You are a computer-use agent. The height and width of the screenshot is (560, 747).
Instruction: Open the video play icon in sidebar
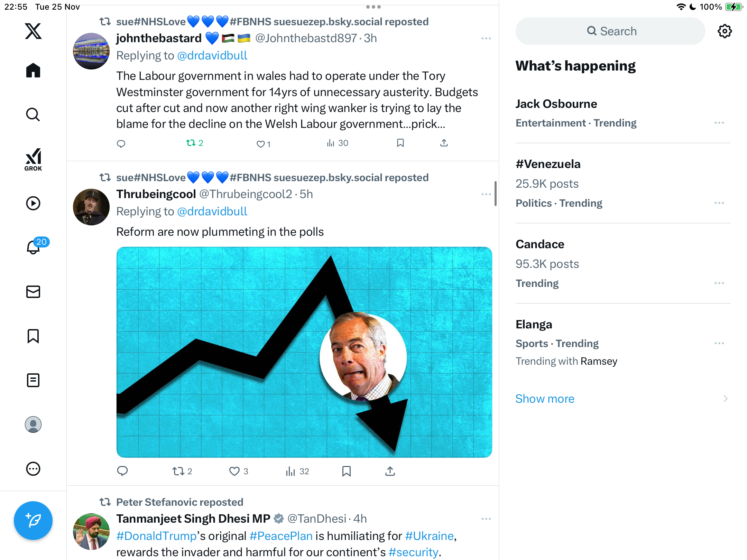[x=33, y=203]
